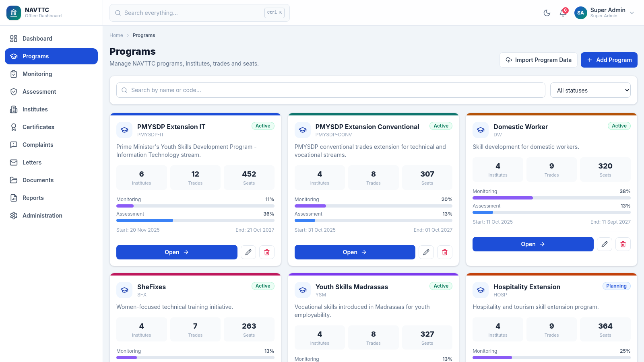This screenshot has width=644, height=362.
Task: Click the 307 Seats stat tile
Action: click(x=427, y=177)
